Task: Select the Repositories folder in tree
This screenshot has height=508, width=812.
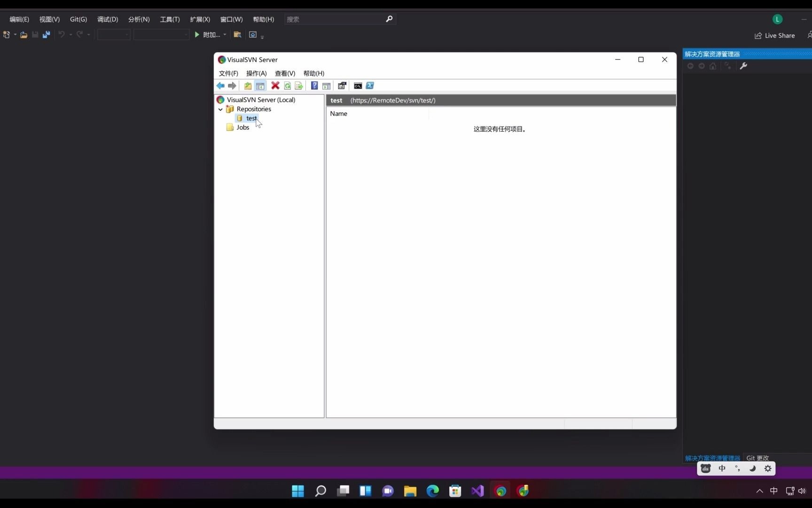Action: 254,109
